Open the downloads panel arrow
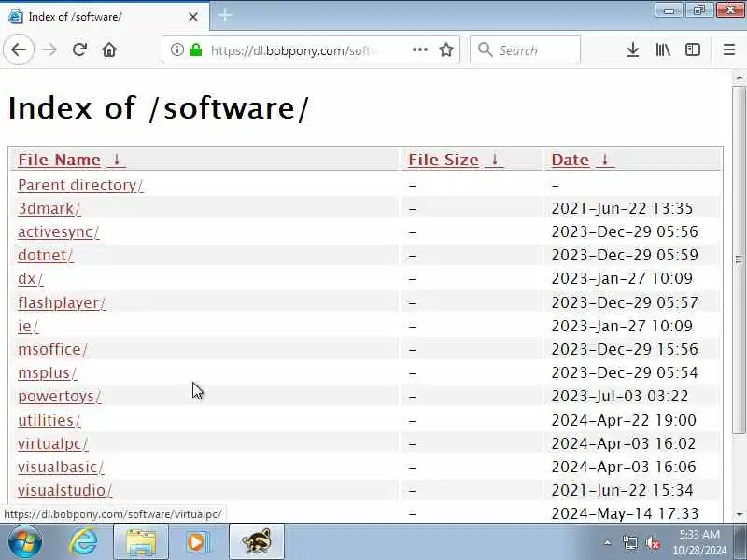 [633, 49]
